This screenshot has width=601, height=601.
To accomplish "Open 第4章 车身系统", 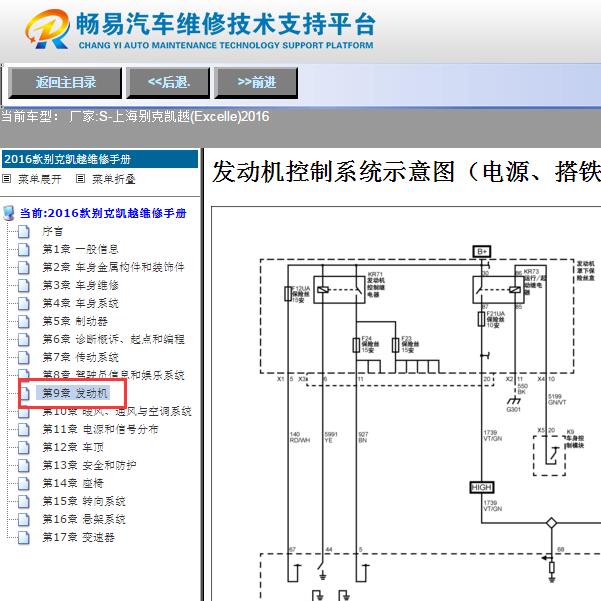I will click(80, 303).
